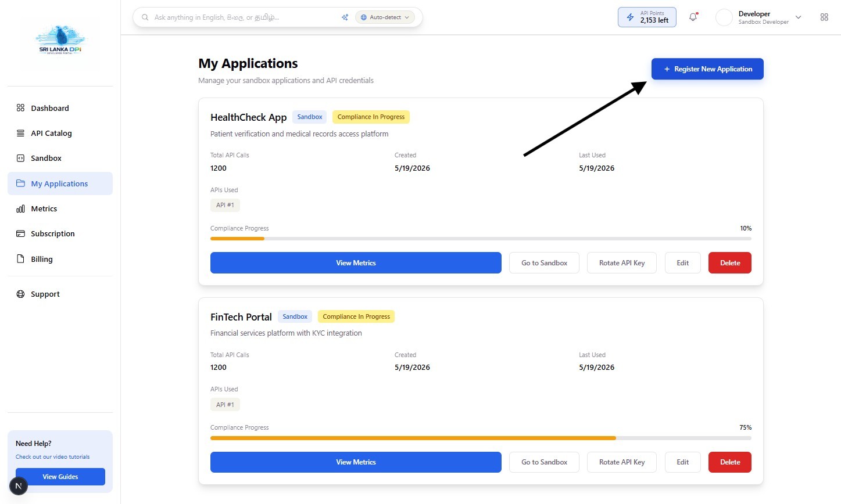Open notifications bell icon
841x504 pixels.
tap(693, 17)
